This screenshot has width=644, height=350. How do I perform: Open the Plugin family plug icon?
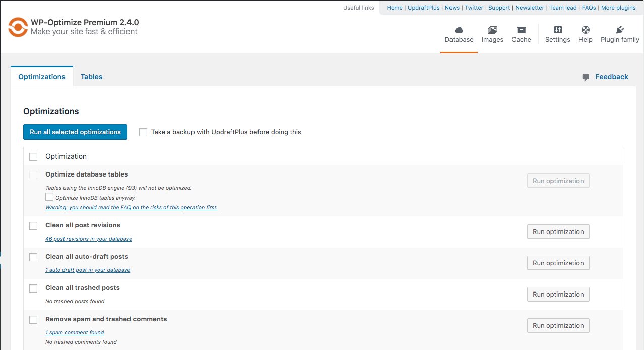[x=620, y=30]
